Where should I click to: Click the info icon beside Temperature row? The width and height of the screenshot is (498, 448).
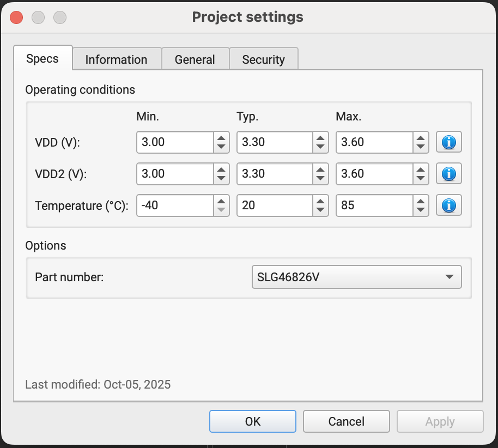point(448,205)
